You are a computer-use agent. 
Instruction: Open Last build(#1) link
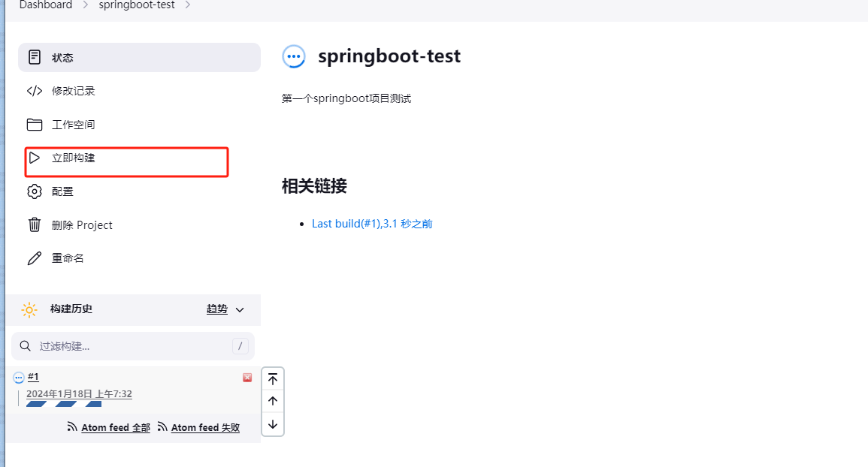point(372,224)
